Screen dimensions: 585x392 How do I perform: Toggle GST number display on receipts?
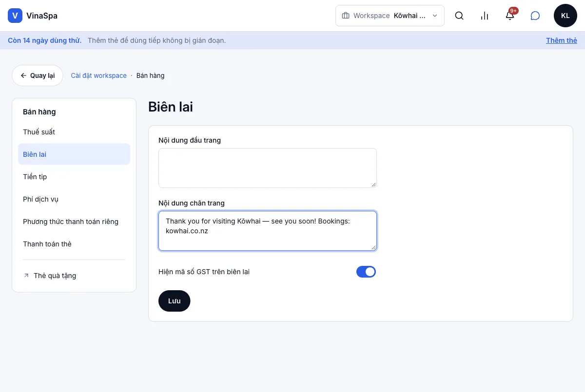(366, 272)
